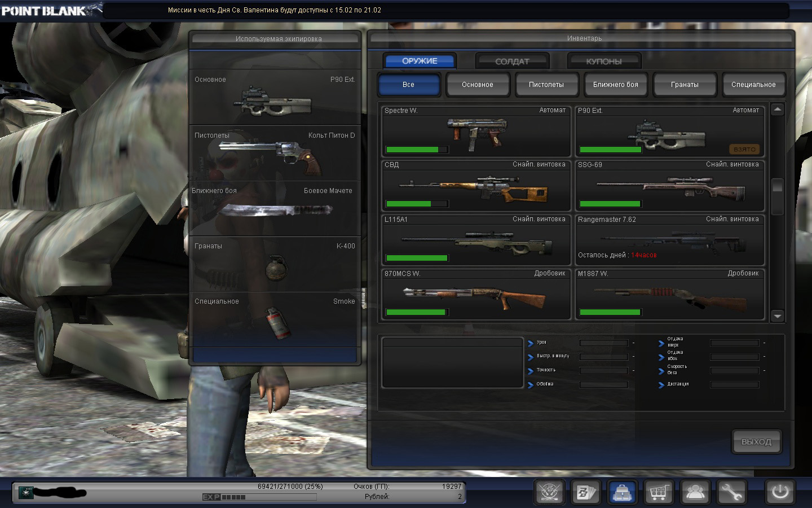Viewport: 812px width, 508px height.
Task: Open the shopping cart store icon
Action: point(659,492)
